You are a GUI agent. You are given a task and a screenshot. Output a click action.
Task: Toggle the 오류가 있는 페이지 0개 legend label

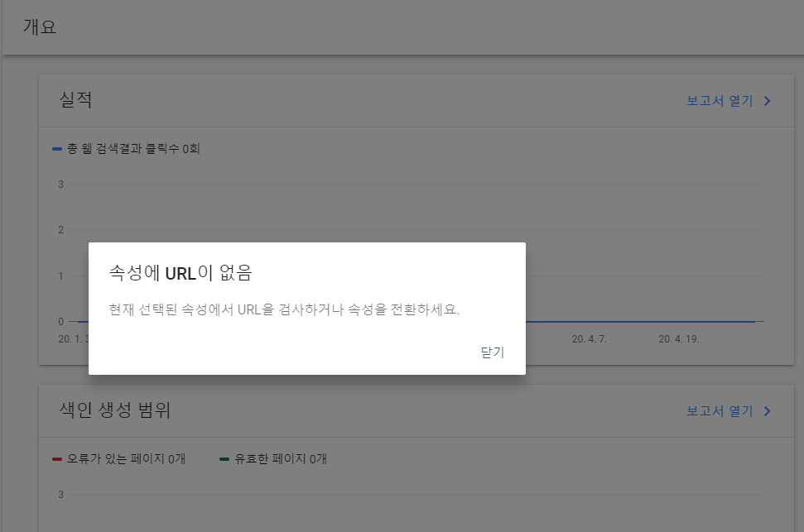click(x=126, y=458)
